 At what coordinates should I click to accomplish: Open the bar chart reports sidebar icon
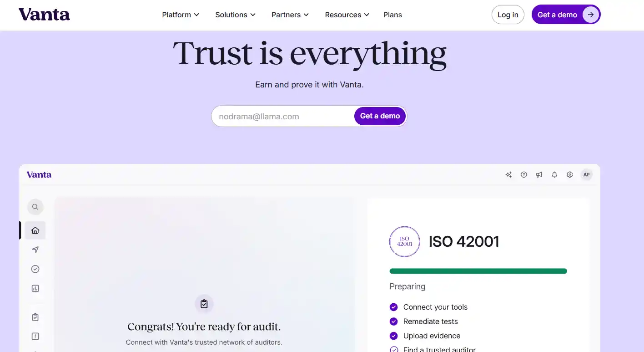pyautogui.click(x=35, y=288)
